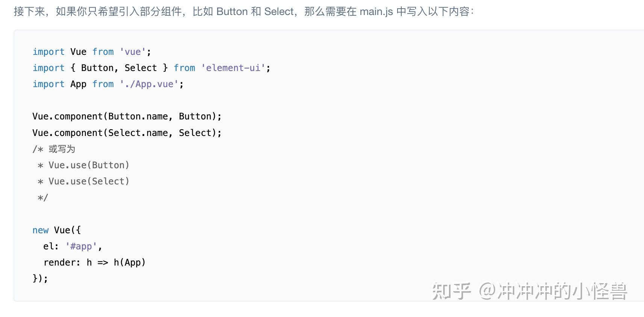Click the @冲冲冲的小怪兽 author watermark
The image size is (644, 317).
(553, 291)
